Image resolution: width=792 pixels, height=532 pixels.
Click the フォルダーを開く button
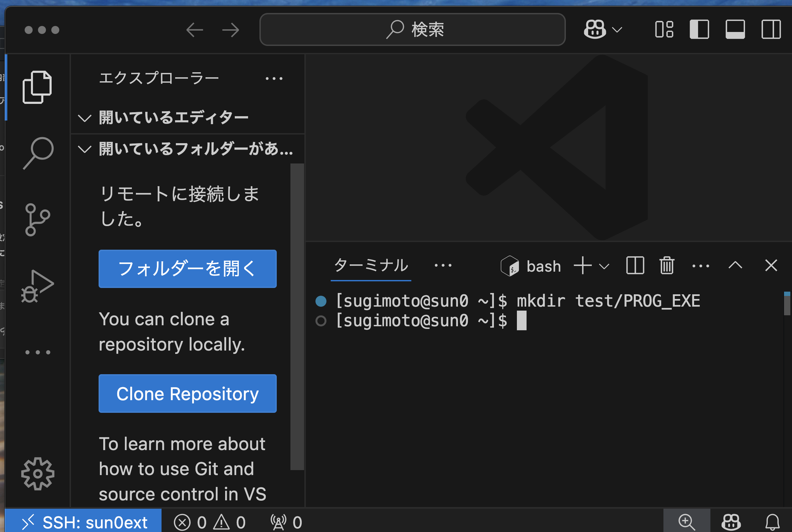point(188,269)
